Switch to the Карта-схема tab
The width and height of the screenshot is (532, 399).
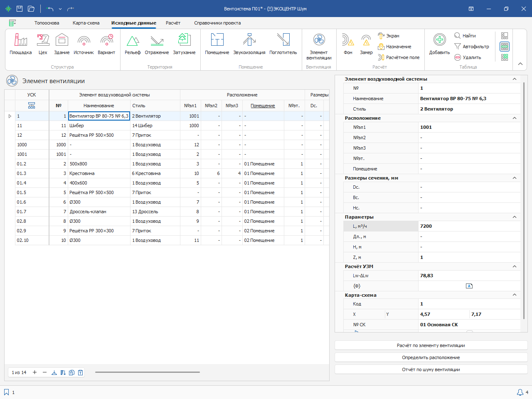point(86,23)
